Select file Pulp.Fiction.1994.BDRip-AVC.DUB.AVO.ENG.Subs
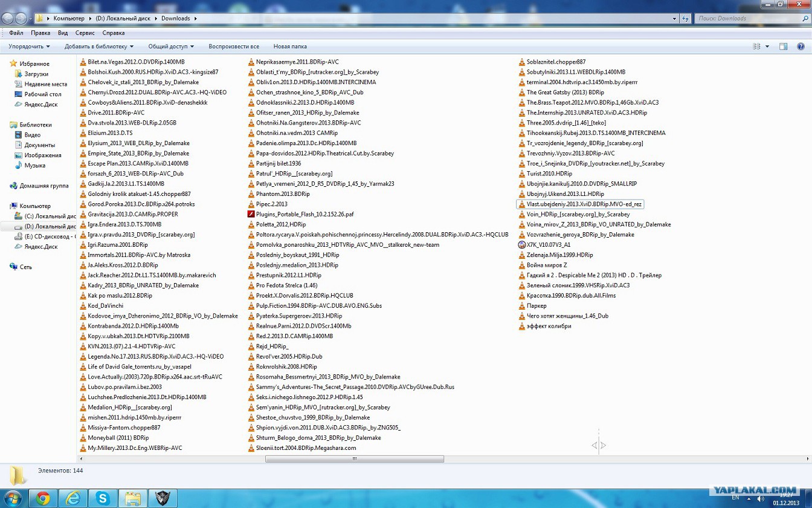This screenshot has height=508, width=812. [318, 306]
